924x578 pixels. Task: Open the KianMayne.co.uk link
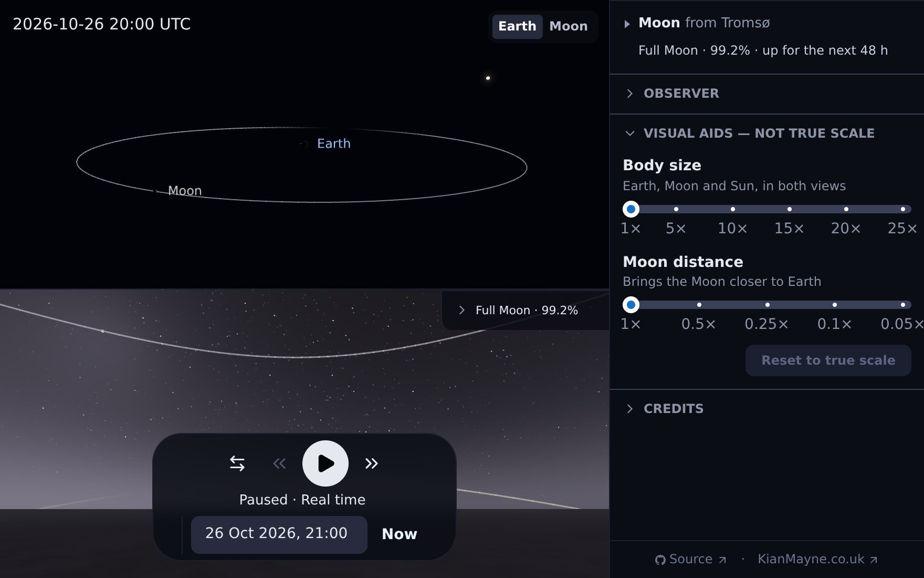tap(817, 559)
